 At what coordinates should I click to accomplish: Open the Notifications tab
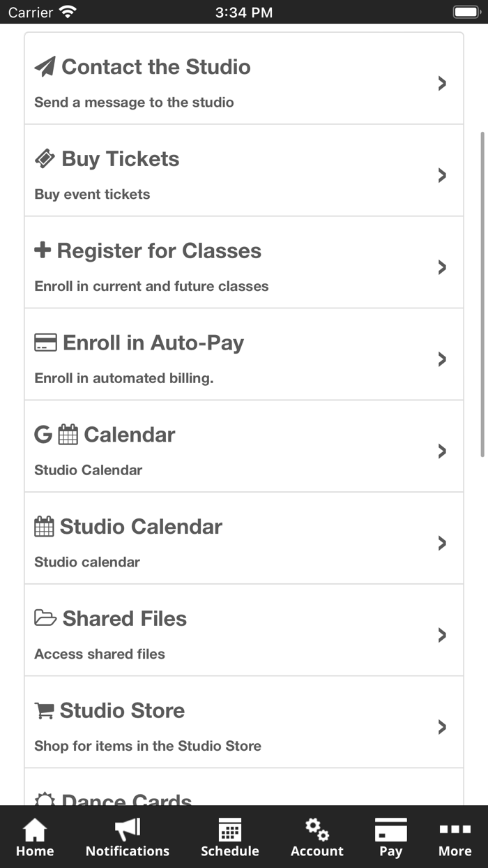(128, 837)
